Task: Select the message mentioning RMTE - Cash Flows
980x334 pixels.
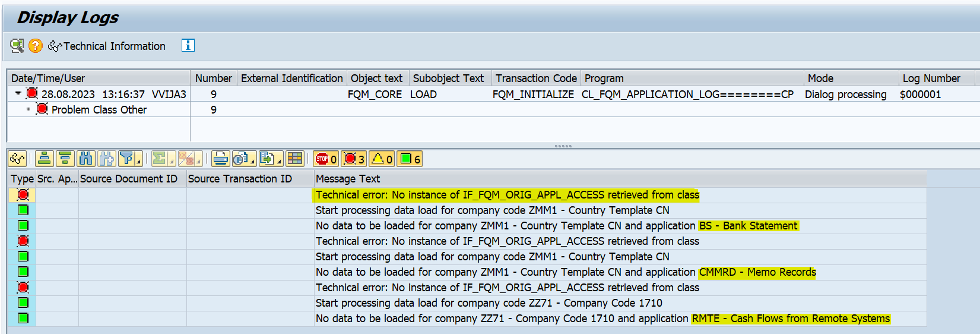Action: tap(602, 319)
